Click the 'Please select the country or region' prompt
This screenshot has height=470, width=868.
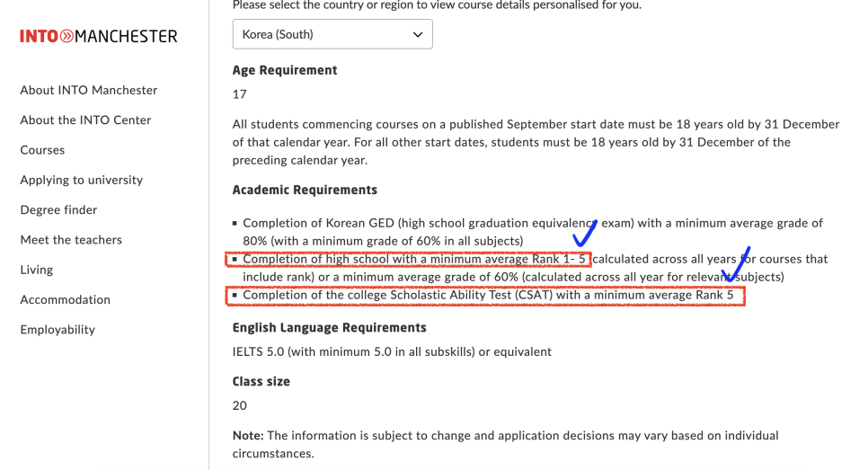[437, 5]
